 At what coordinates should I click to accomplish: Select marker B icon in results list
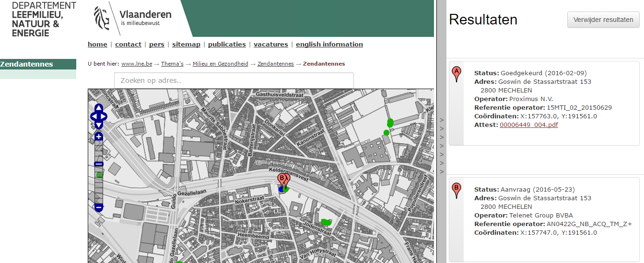(x=457, y=190)
